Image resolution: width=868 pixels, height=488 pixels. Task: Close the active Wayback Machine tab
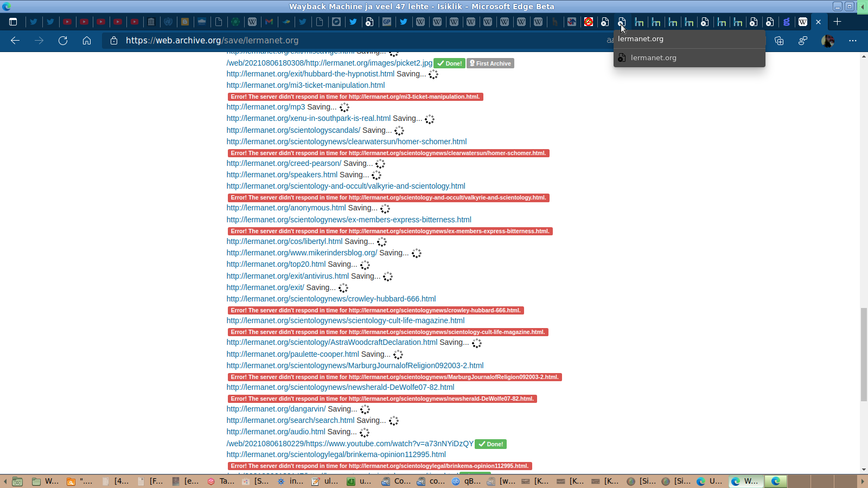[819, 22]
